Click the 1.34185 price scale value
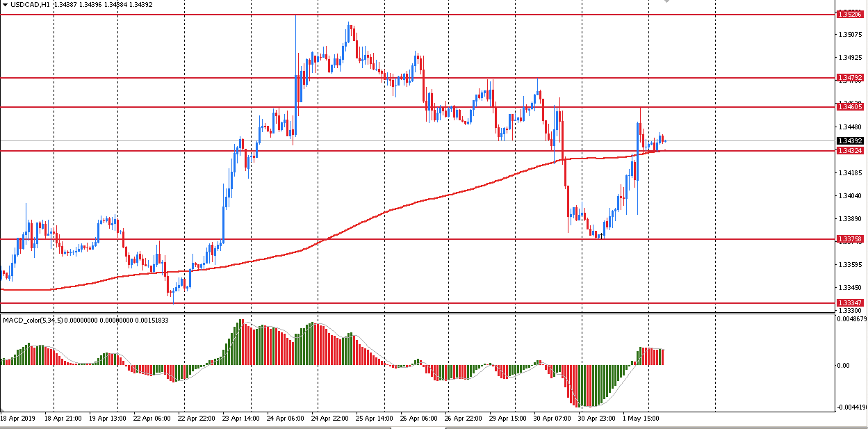This screenshot has width=868, height=429. (x=851, y=172)
